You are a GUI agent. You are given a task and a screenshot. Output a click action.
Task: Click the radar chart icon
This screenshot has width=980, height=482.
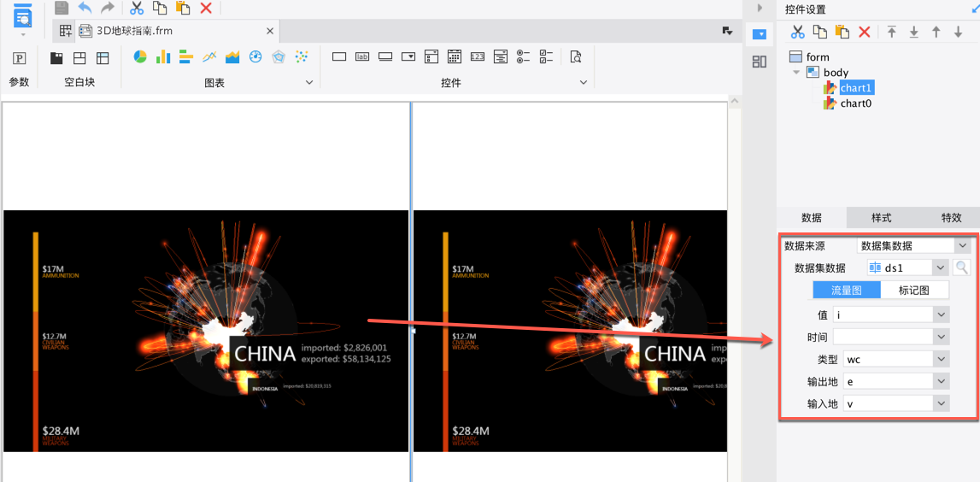click(x=279, y=57)
